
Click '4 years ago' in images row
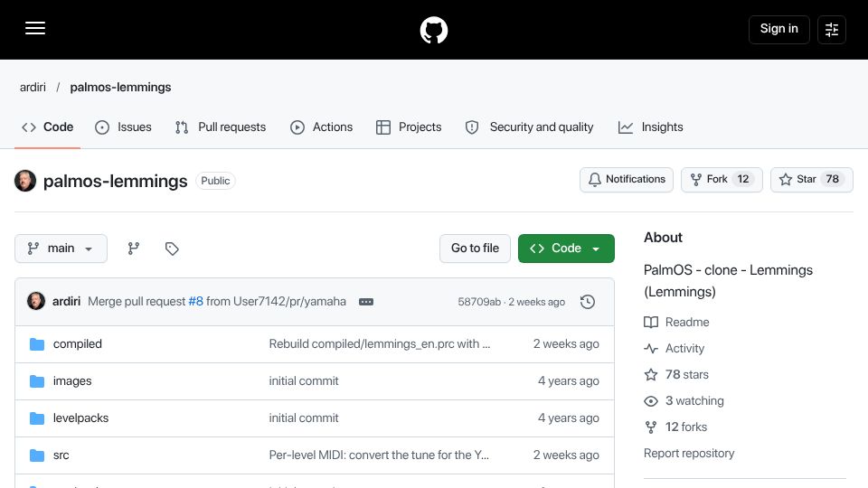point(569,381)
